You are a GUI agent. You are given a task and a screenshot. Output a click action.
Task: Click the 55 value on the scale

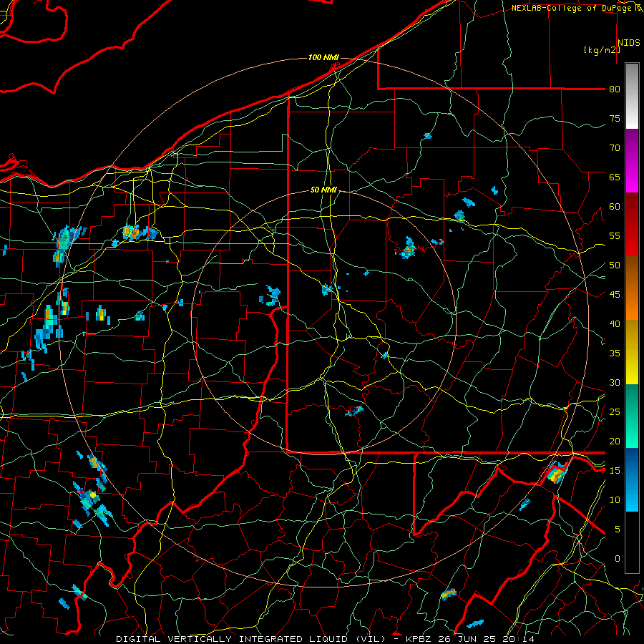click(615, 236)
